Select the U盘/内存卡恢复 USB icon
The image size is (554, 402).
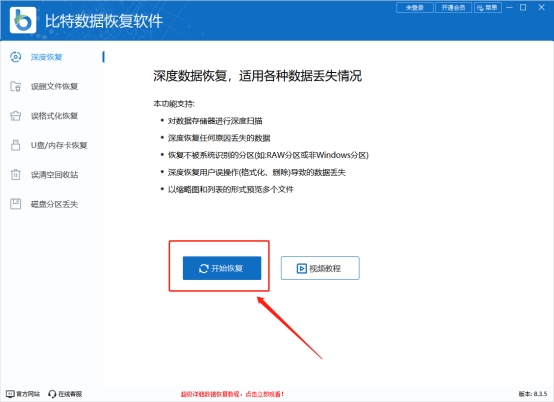pos(16,145)
